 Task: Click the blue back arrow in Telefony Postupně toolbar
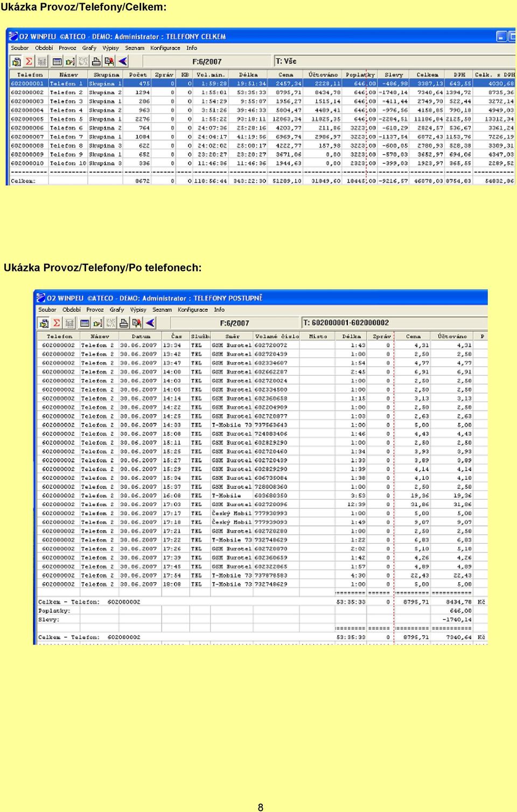pyautogui.click(x=150, y=323)
